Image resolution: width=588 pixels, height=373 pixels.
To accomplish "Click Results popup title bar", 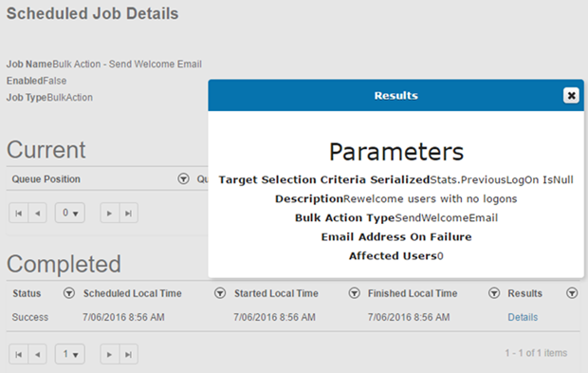I will pyautogui.click(x=396, y=95).
